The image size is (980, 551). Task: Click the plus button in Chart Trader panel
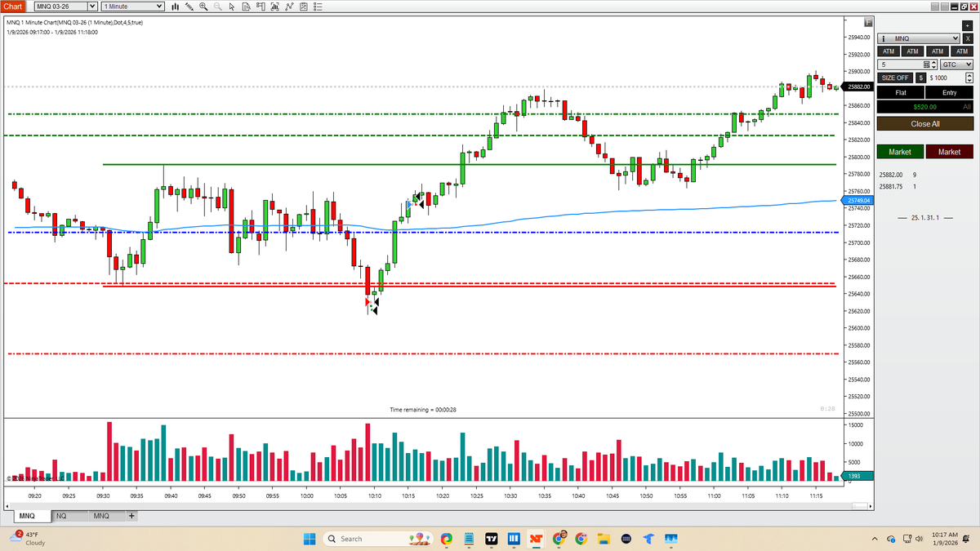967,25
